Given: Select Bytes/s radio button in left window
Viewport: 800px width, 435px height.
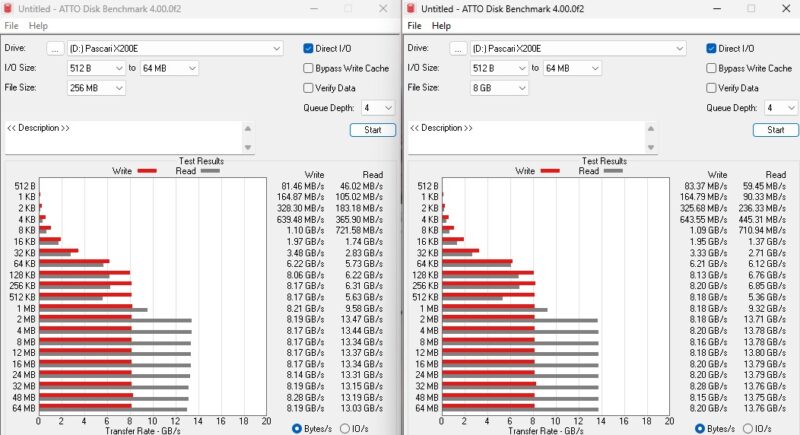Looking at the screenshot, I should [x=297, y=428].
